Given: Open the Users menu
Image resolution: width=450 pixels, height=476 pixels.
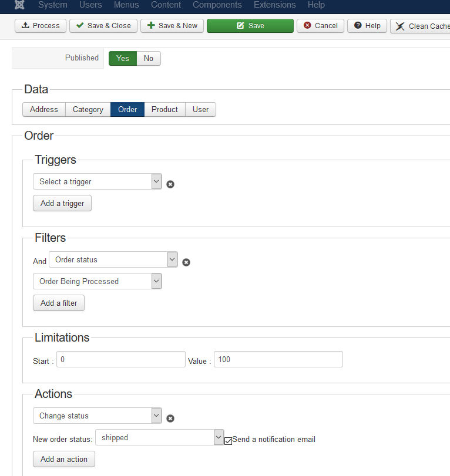Looking at the screenshot, I should click(x=90, y=5).
